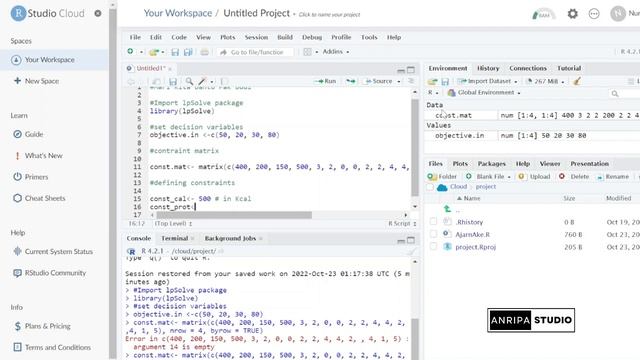Open the Global Environment dropdown
640x360 pixels.
coord(484,93)
